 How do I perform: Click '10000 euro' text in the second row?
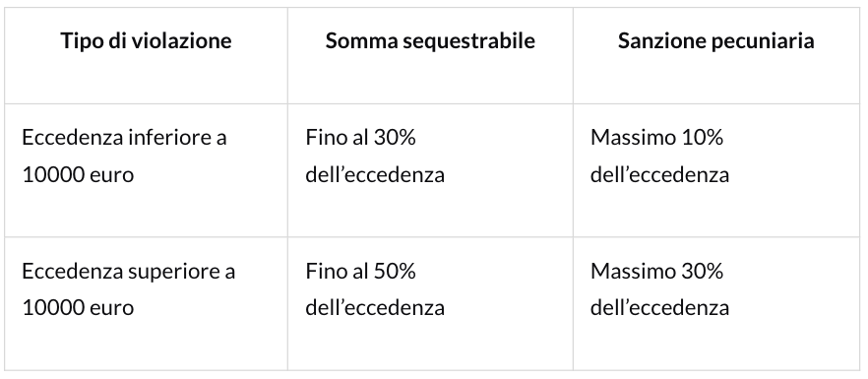[78, 307]
